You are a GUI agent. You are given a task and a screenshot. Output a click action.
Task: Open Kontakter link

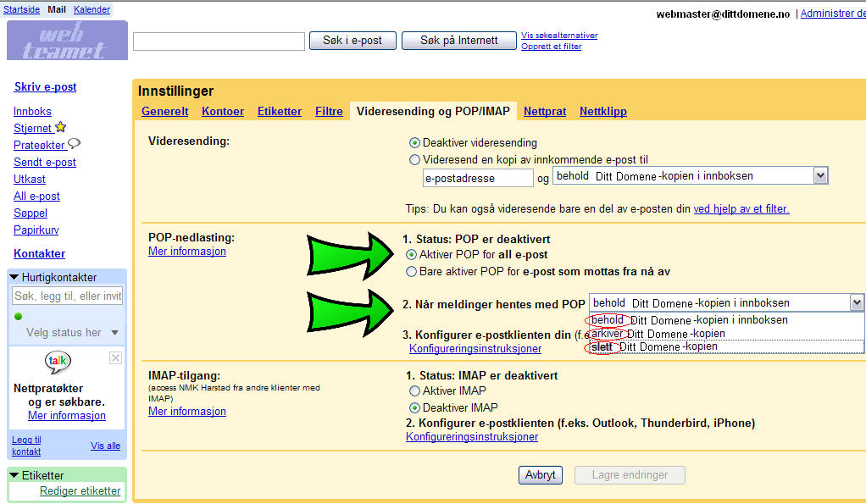[39, 254]
